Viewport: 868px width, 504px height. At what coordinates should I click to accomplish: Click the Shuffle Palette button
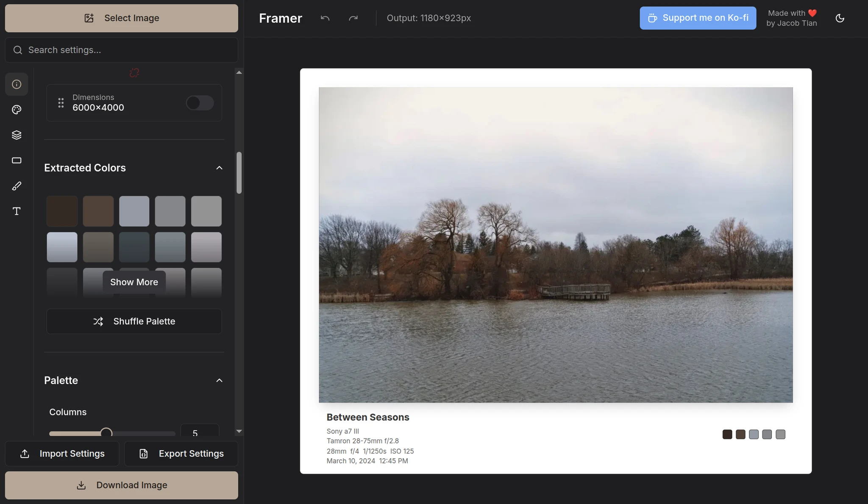tap(134, 321)
